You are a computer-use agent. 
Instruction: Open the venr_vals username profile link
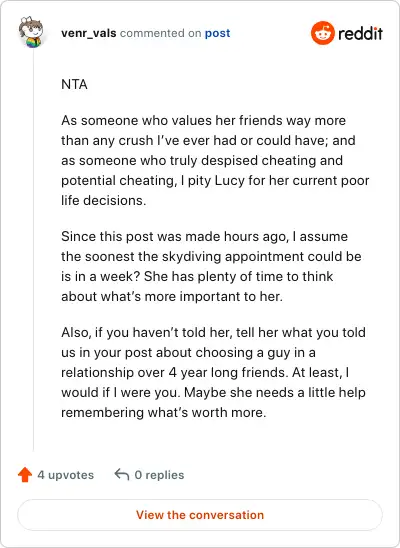(89, 33)
